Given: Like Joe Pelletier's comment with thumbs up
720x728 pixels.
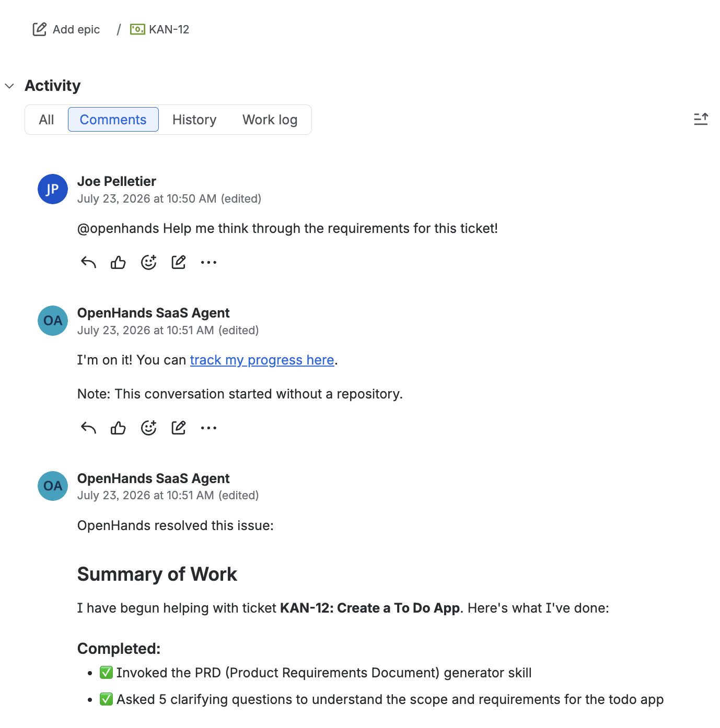Looking at the screenshot, I should click(x=118, y=262).
